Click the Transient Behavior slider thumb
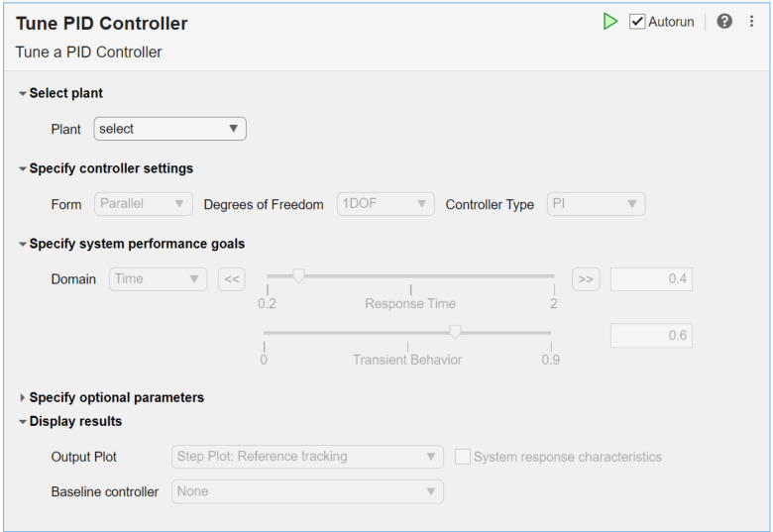 coord(455,333)
